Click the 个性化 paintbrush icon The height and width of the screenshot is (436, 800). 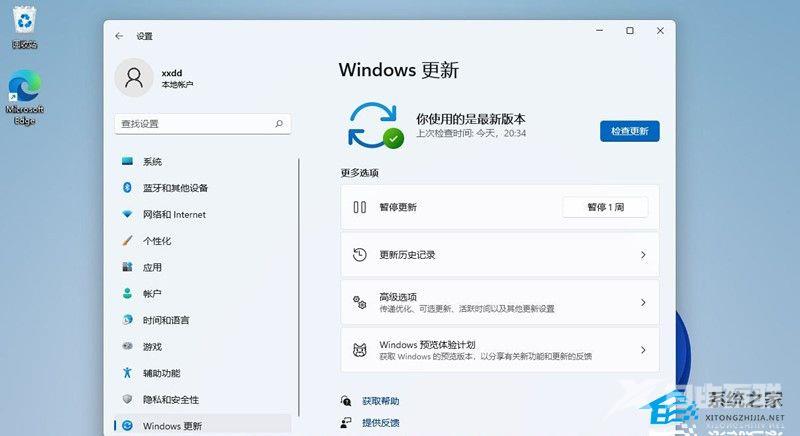[x=128, y=241]
